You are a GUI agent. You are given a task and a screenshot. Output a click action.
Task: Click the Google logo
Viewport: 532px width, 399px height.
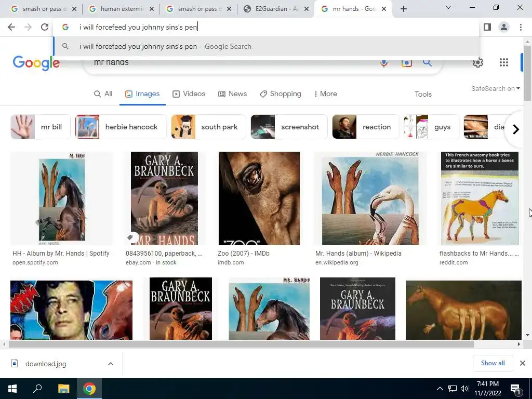coord(36,63)
